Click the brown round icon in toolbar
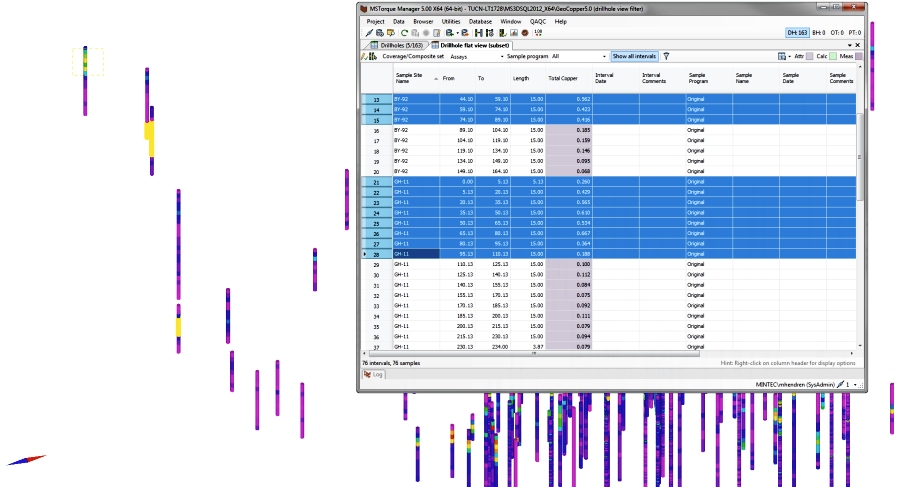Image resolution: width=900 pixels, height=487 pixels. point(525,33)
